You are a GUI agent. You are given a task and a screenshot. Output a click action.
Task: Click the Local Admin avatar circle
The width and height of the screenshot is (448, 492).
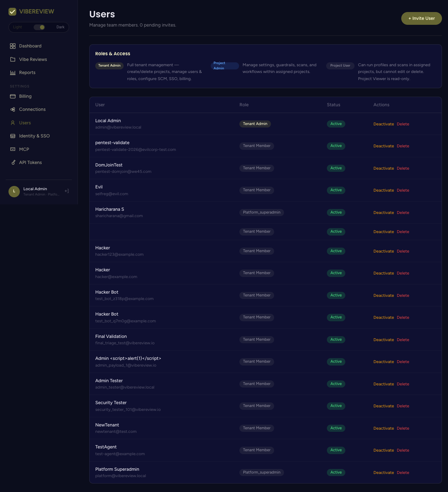[x=14, y=191]
